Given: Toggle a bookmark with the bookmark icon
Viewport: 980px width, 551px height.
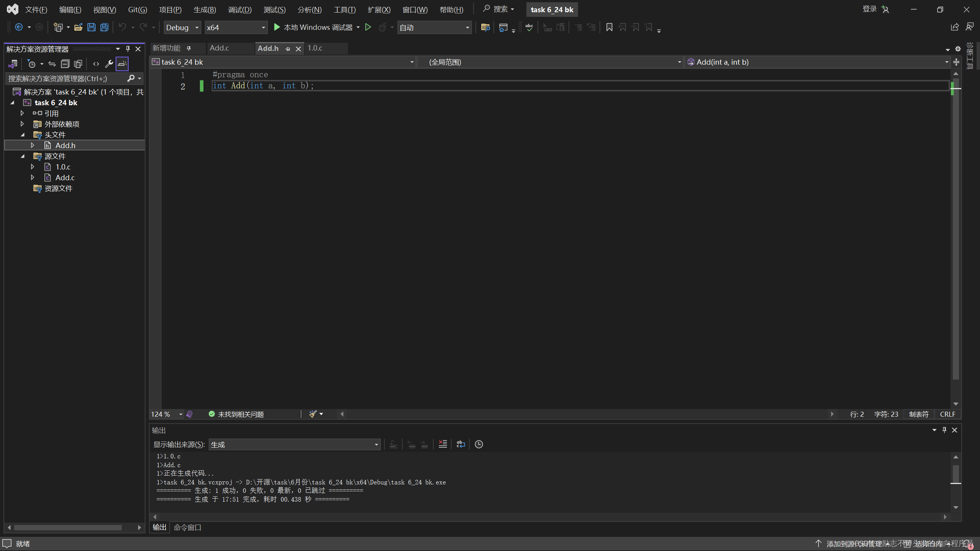Looking at the screenshot, I should coord(609,27).
